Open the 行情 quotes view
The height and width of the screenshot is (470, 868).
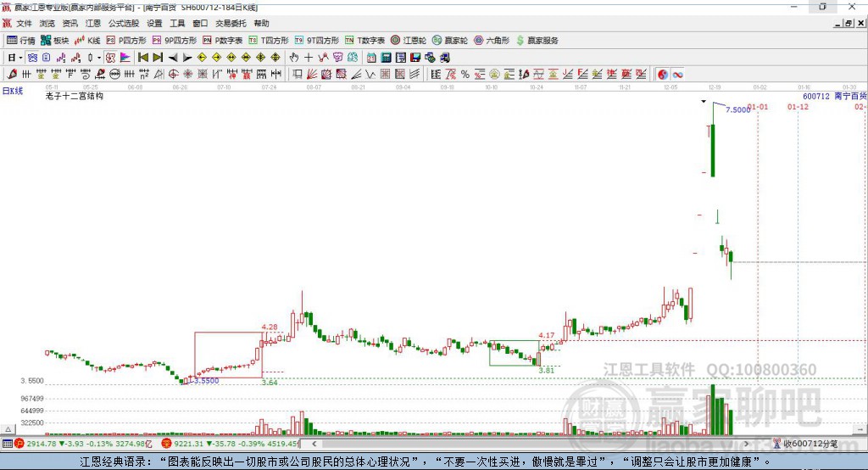[21, 41]
